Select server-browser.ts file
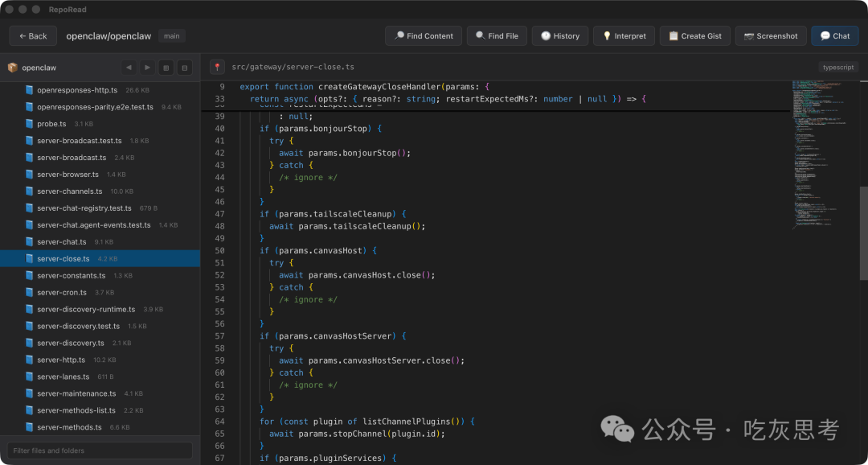Viewport: 868px width, 465px height. 100,174
